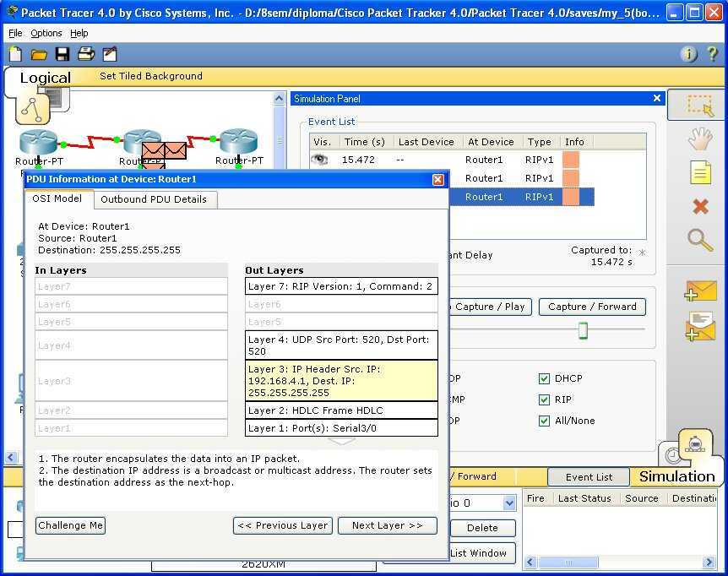Screen dimensions: 728x576
Task: Select the red X Delete tool
Action: tap(700, 207)
